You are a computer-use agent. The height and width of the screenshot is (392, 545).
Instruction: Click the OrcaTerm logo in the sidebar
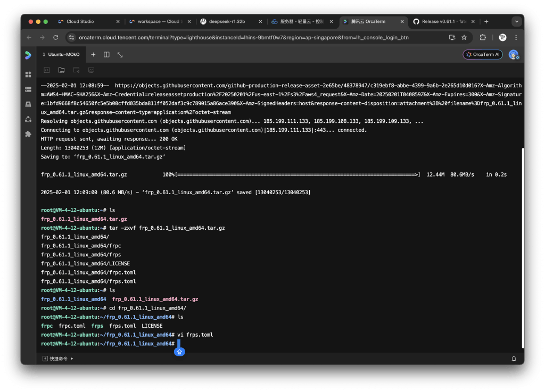click(x=28, y=55)
